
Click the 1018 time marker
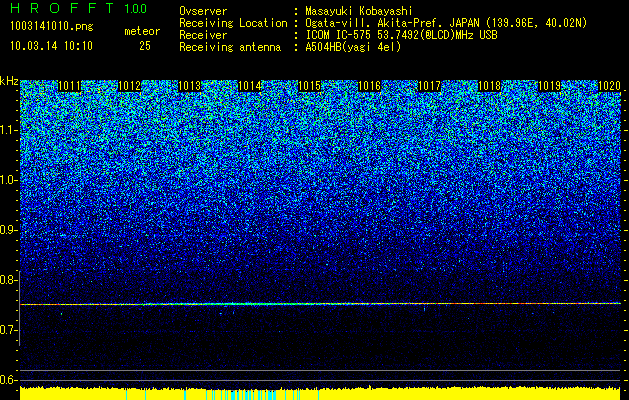pyautogui.click(x=490, y=86)
